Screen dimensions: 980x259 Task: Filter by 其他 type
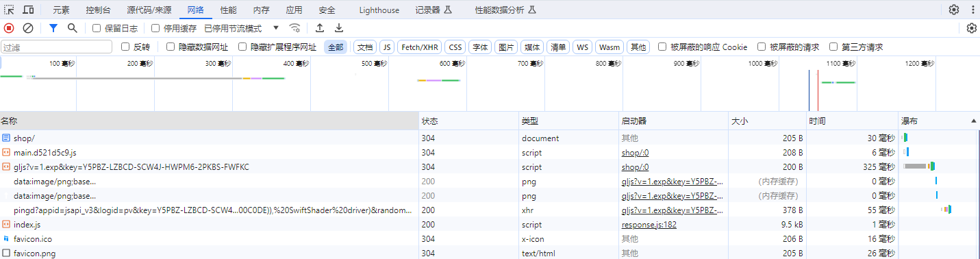[638, 47]
